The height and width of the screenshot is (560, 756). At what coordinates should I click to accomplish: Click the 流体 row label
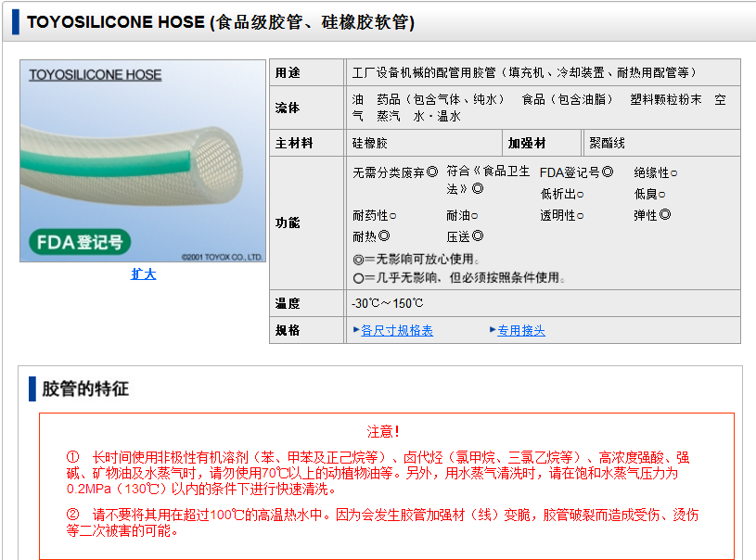[288, 108]
